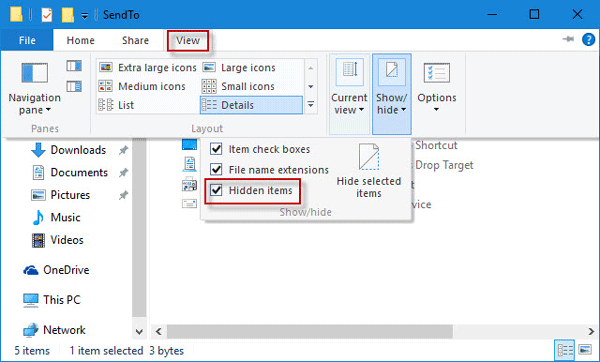600x362 pixels.
Task: Click the horizontal scrollbar right arrow
Action: (591, 331)
